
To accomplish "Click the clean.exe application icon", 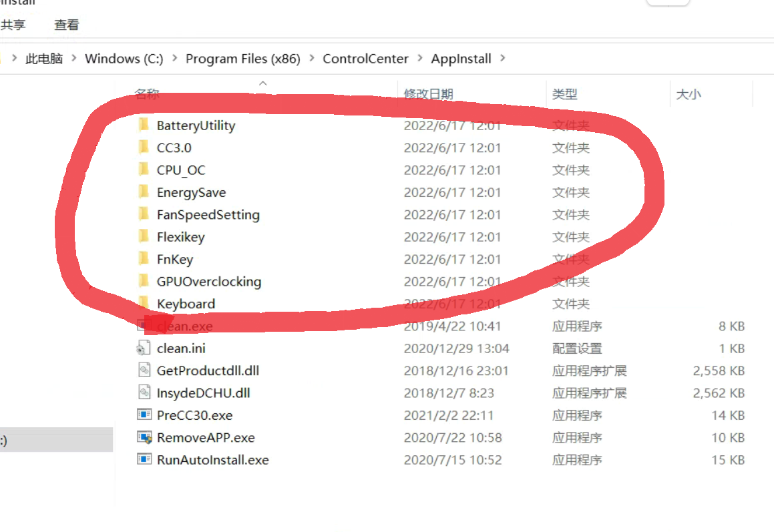I will click(x=145, y=326).
